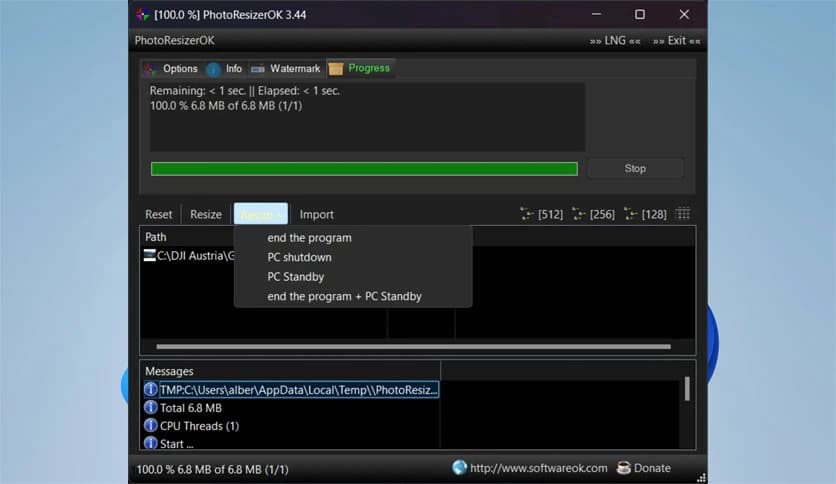The height and width of the screenshot is (484, 836).
Task: Click the Import button
Action: 316,214
